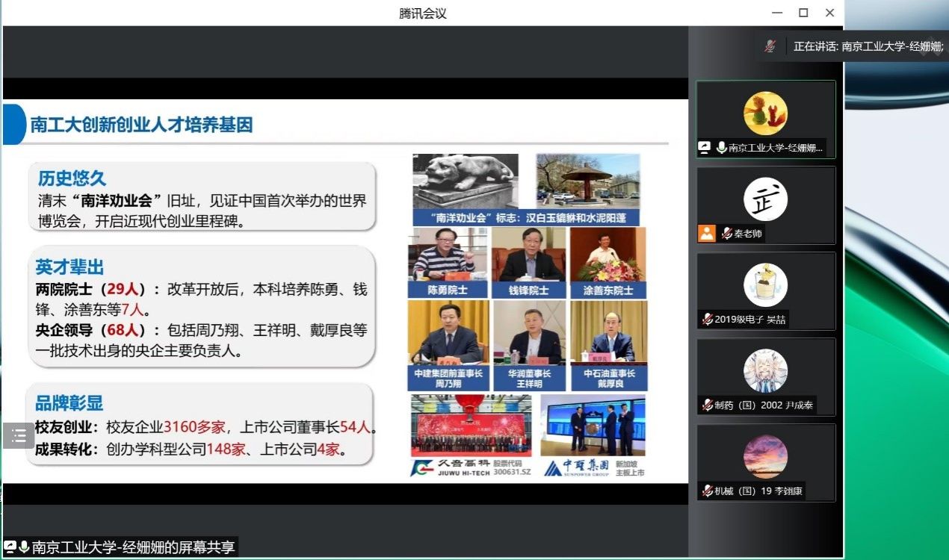The height and width of the screenshot is (560, 949).
Task: Click the screen-share icon in 经姗姗's participant tile
Action: pos(705,148)
